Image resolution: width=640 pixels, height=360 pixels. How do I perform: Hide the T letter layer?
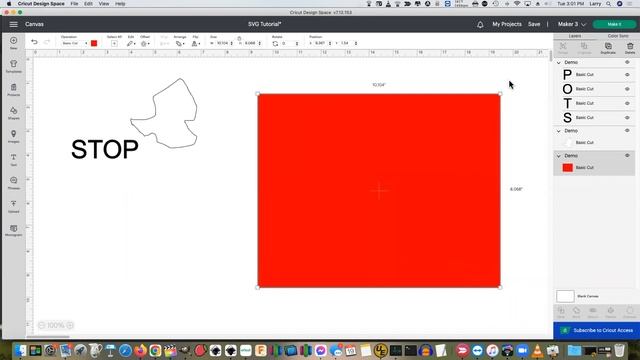pos(627,103)
